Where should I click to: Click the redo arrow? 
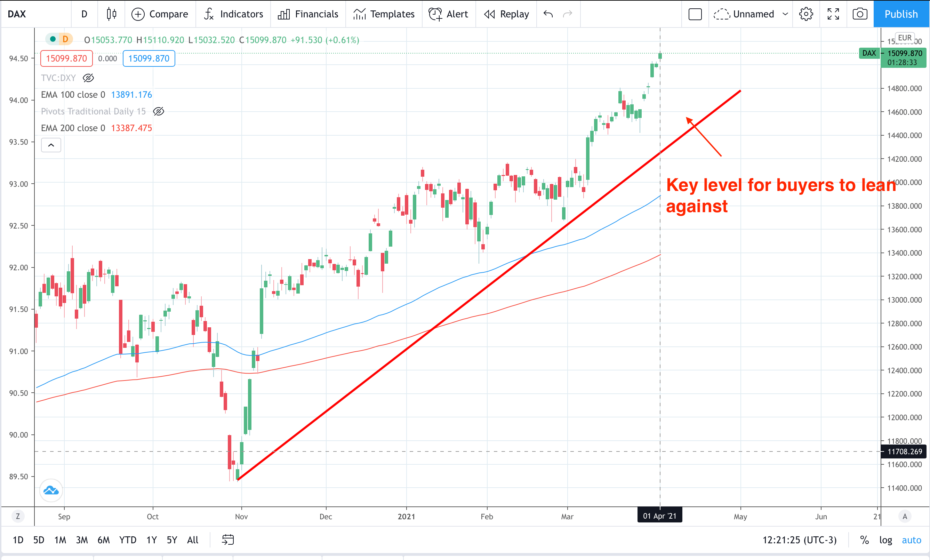coord(568,14)
